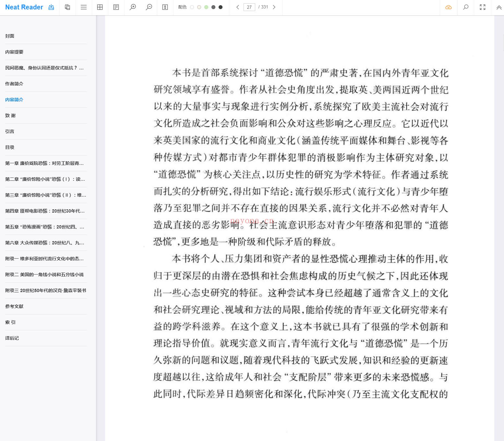504x441 pixels.
Task: Select the beige color scheme swatch
Action: [199, 7]
